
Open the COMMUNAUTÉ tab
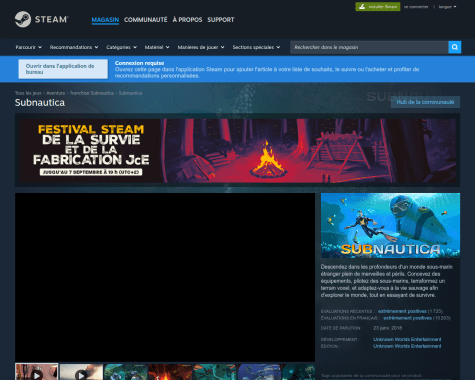pyautogui.click(x=146, y=20)
